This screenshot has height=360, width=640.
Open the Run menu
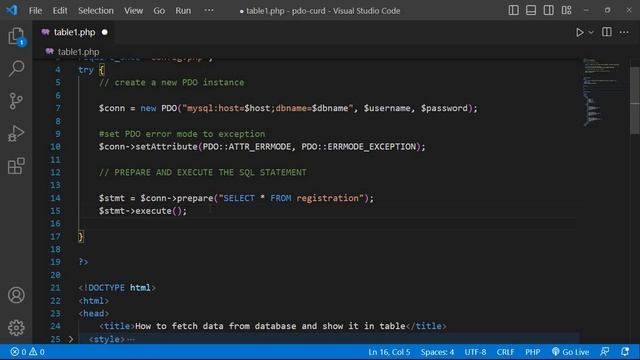click(183, 11)
